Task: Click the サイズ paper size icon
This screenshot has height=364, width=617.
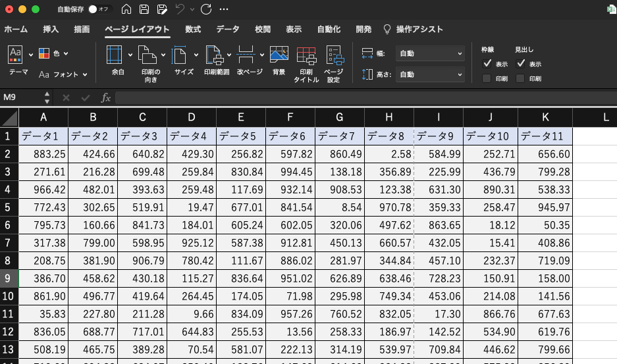Action: (180, 55)
